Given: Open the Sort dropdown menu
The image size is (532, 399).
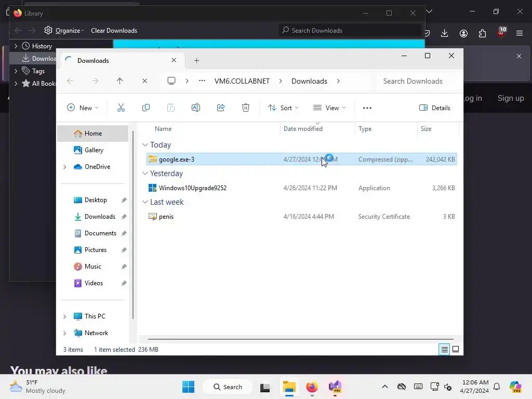Looking at the screenshot, I should [283, 108].
